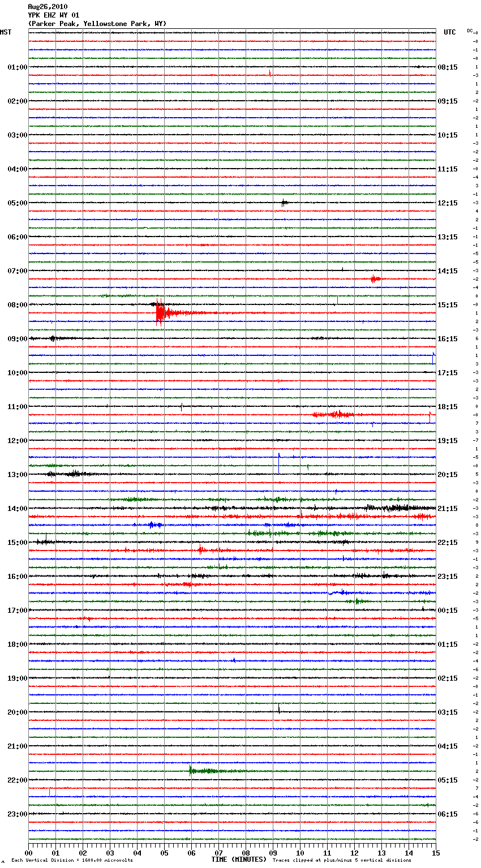Click the 05 minute axis tick label
481x868 pixels.
point(164,853)
